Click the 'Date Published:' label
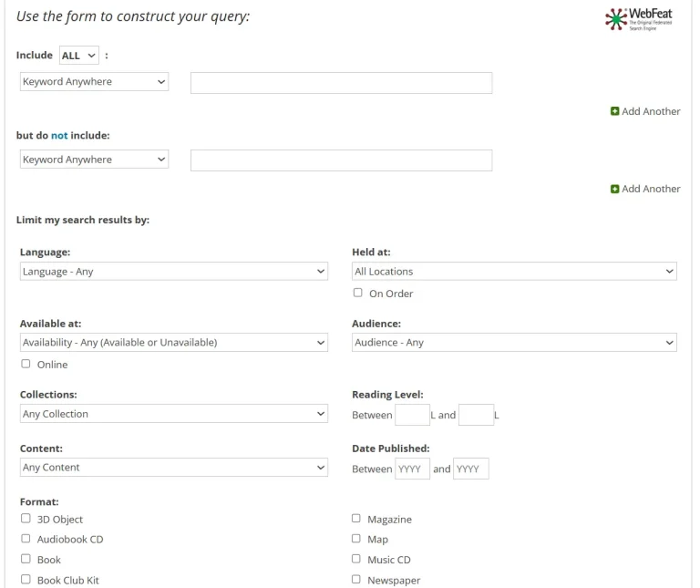Viewport: 700px width, 588px height. [x=391, y=449]
